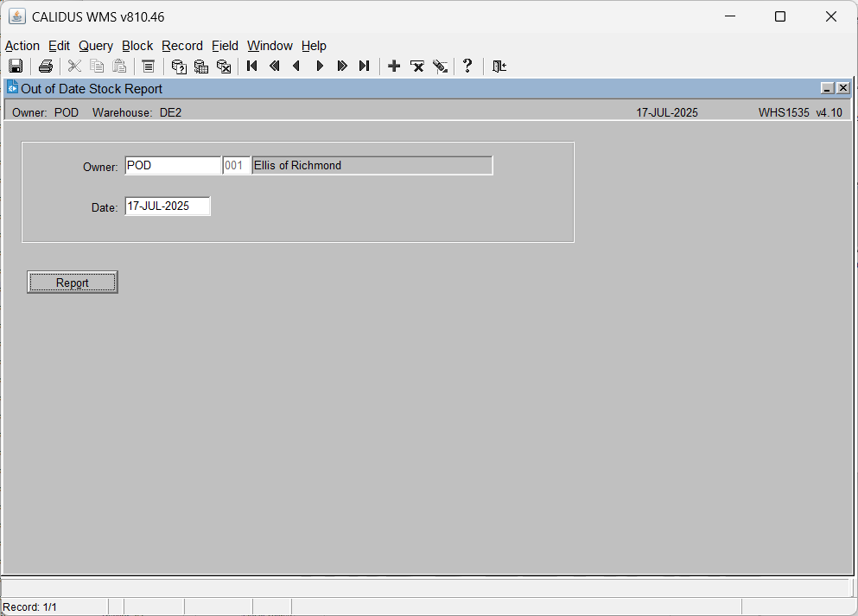Go to first record arrow icon

tap(252, 67)
